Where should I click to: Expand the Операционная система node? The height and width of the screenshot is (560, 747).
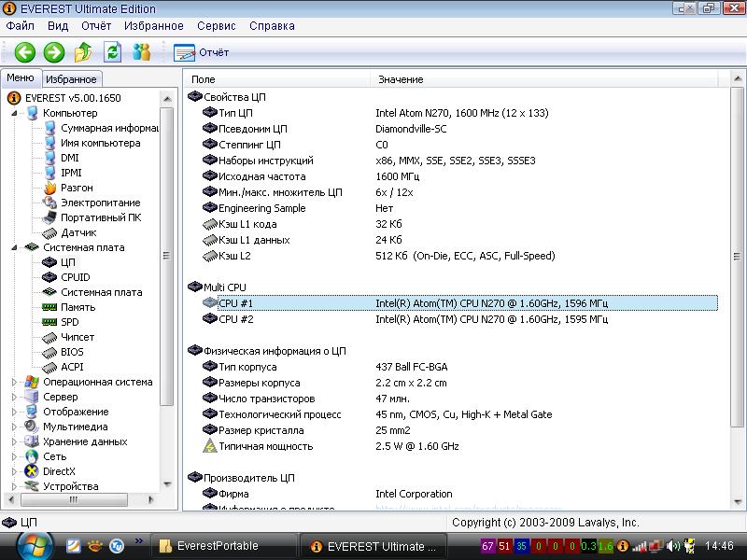[x=14, y=382]
